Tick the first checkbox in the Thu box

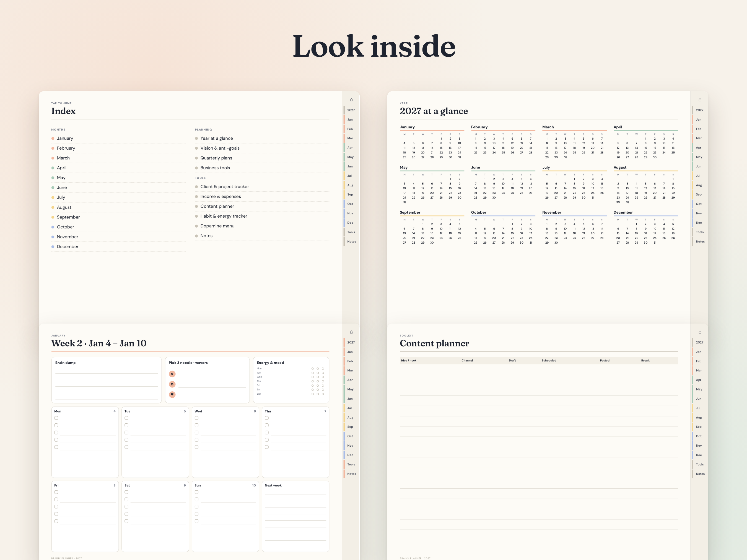[267, 418]
